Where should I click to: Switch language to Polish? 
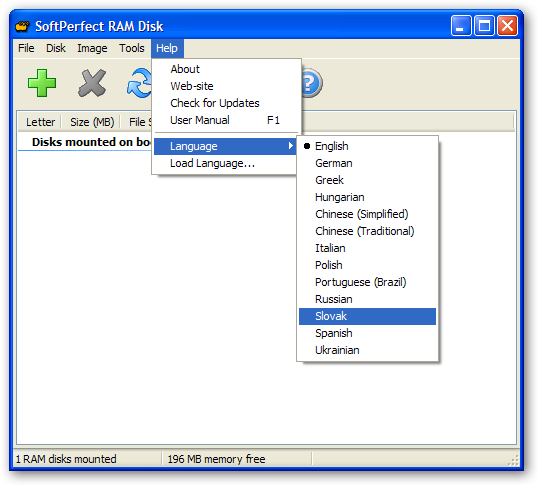367,265
